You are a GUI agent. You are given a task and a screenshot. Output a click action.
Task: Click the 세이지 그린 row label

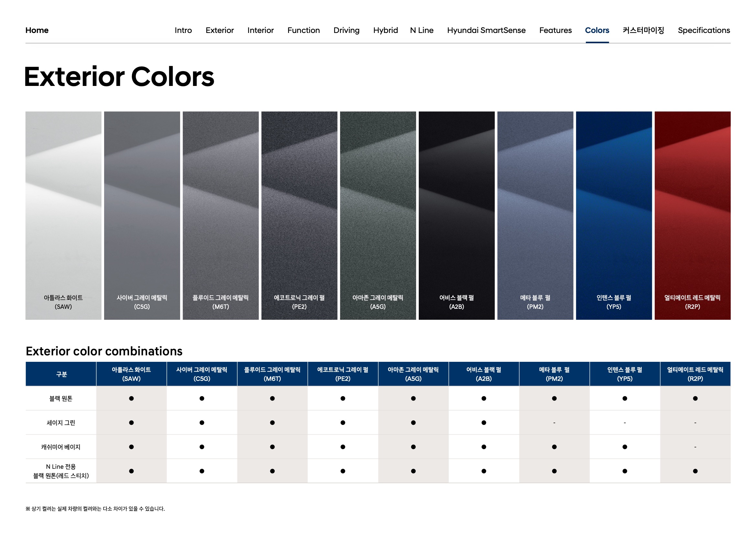point(61,423)
